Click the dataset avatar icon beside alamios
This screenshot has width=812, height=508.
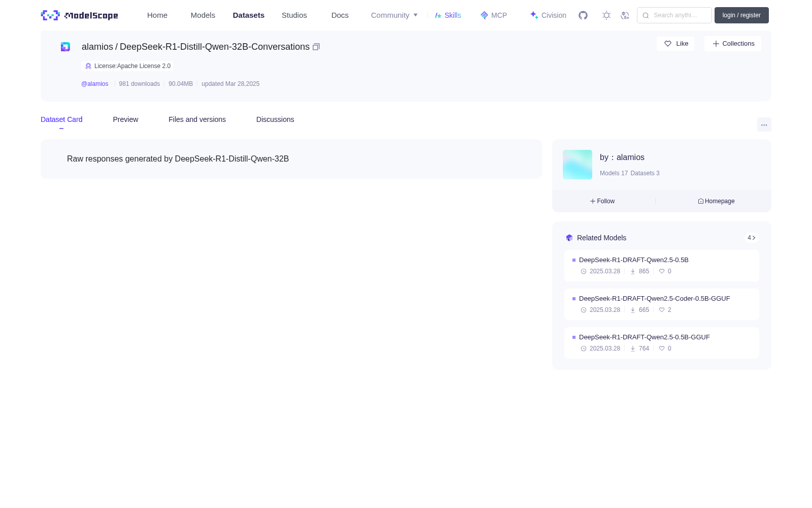65,47
